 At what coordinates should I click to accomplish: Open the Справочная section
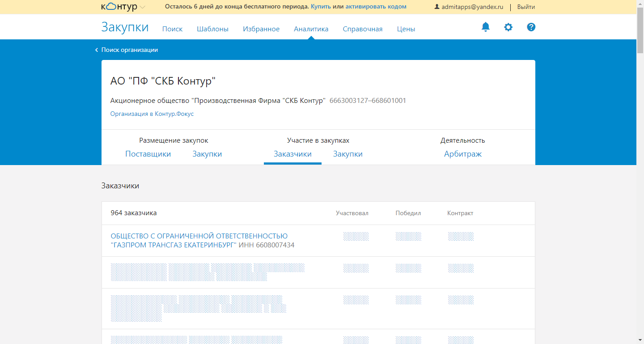pos(362,29)
